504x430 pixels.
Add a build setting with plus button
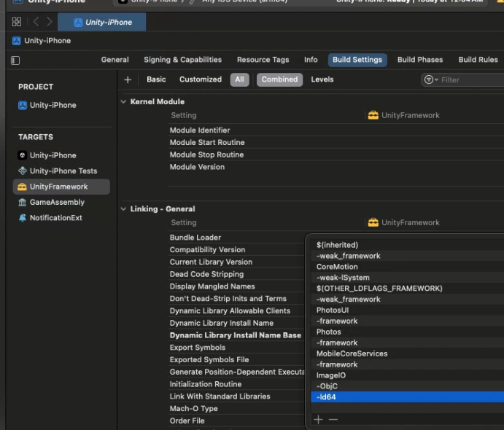(128, 79)
